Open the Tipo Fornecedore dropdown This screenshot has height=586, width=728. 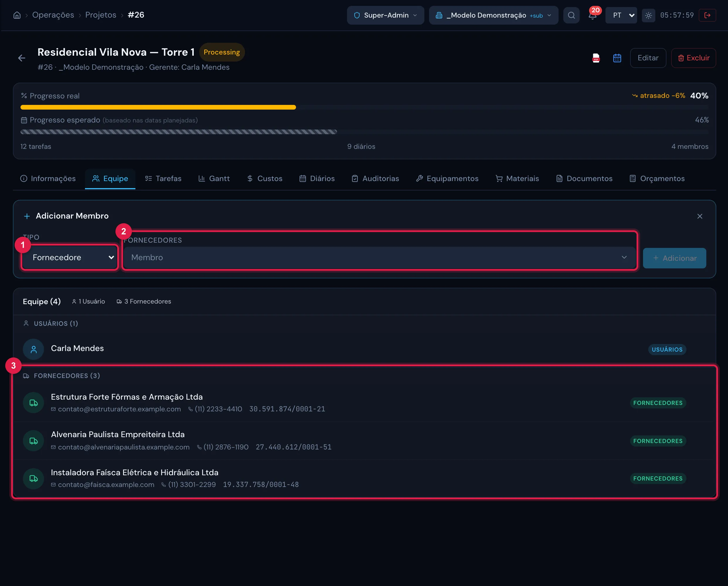[69, 258]
